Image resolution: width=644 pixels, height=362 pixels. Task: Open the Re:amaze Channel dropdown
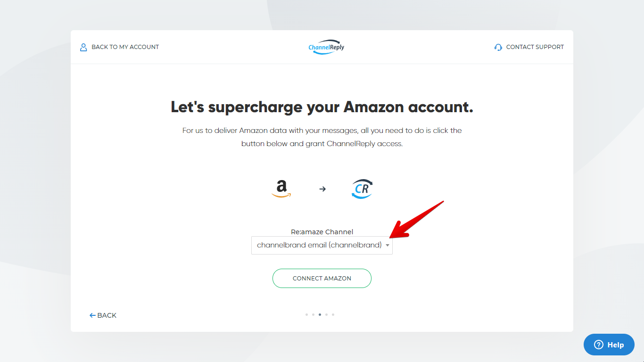pyautogui.click(x=322, y=245)
